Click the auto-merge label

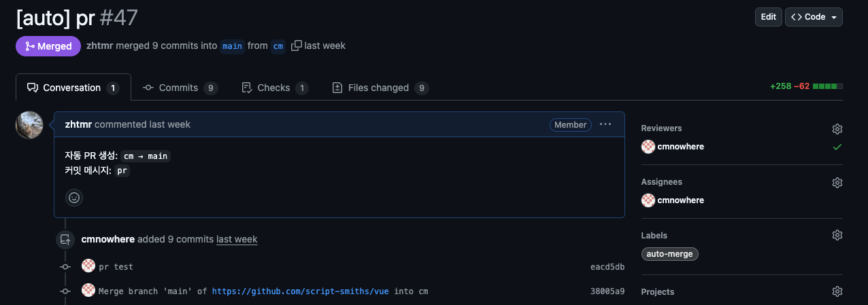point(670,254)
